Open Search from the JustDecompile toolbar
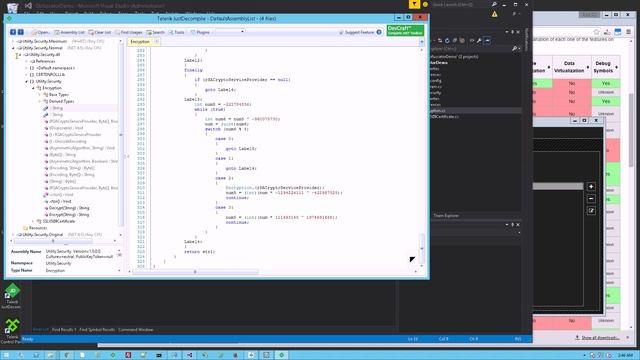 pos(156,32)
